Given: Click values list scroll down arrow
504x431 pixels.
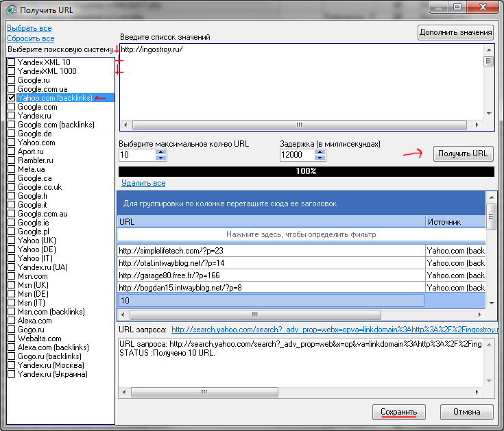Looking at the screenshot, I should [489, 114].
